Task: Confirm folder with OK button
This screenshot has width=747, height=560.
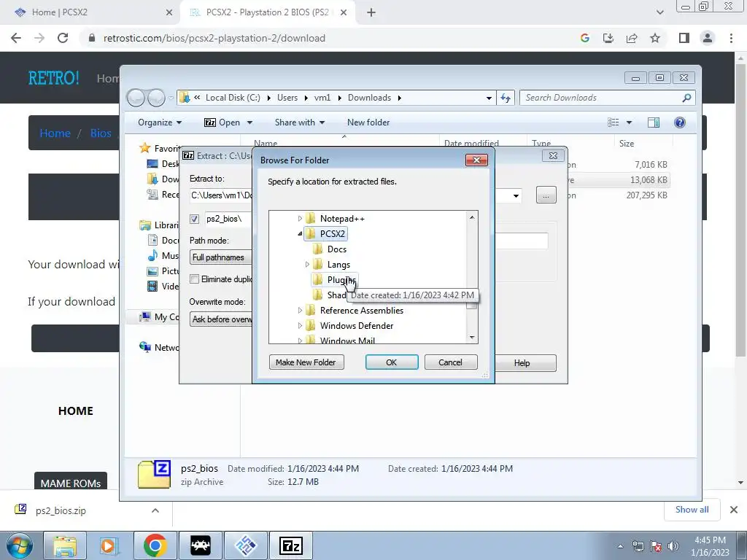Action: (x=392, y=362)
